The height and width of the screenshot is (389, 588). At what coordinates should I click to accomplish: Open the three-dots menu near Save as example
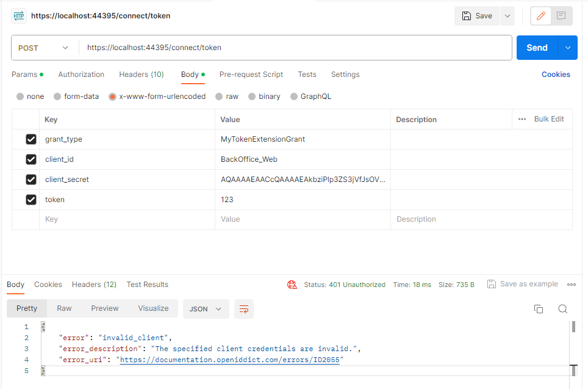(572, 285)
